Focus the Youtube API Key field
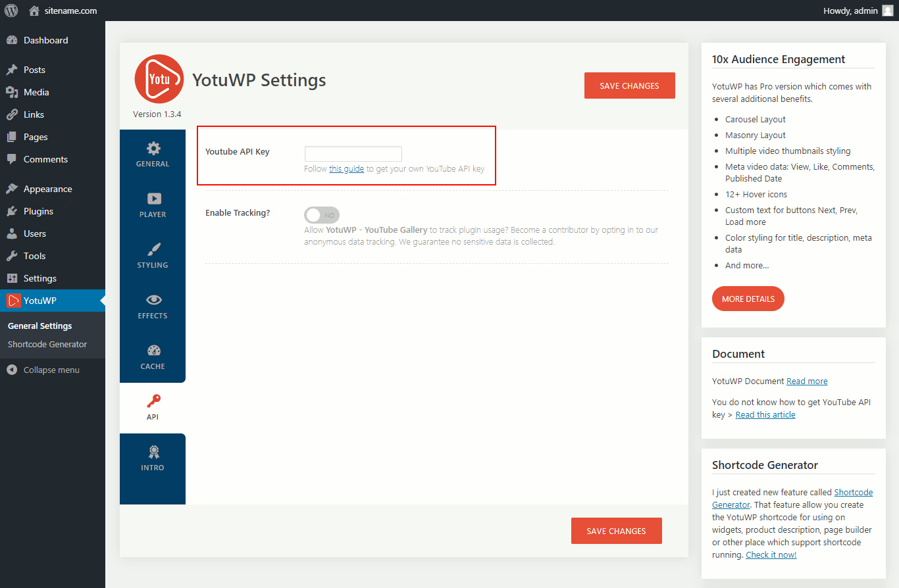The width and height of the screenshot is (899, 588). tap(353, 154)
